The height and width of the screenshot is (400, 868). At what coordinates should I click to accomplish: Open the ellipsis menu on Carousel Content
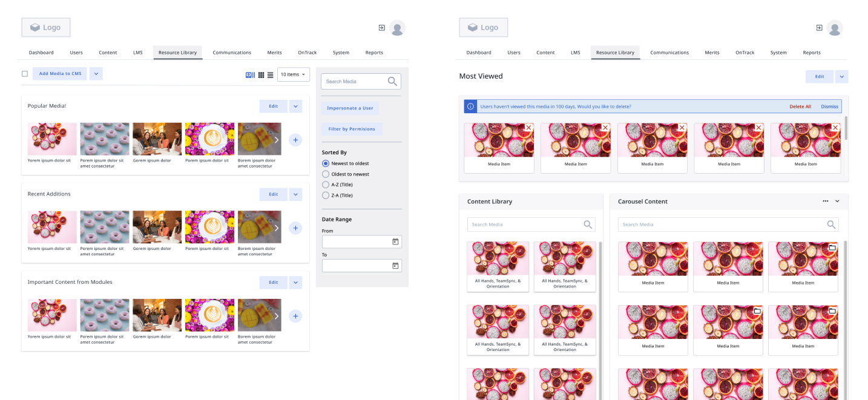(x=825, y=201)
